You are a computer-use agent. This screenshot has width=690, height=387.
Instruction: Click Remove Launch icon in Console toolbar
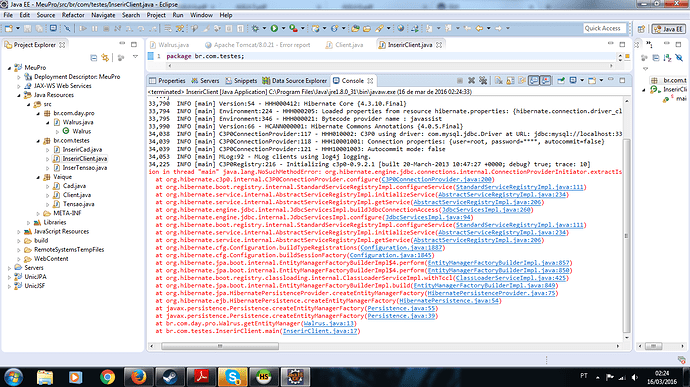(x=471, y=81)
